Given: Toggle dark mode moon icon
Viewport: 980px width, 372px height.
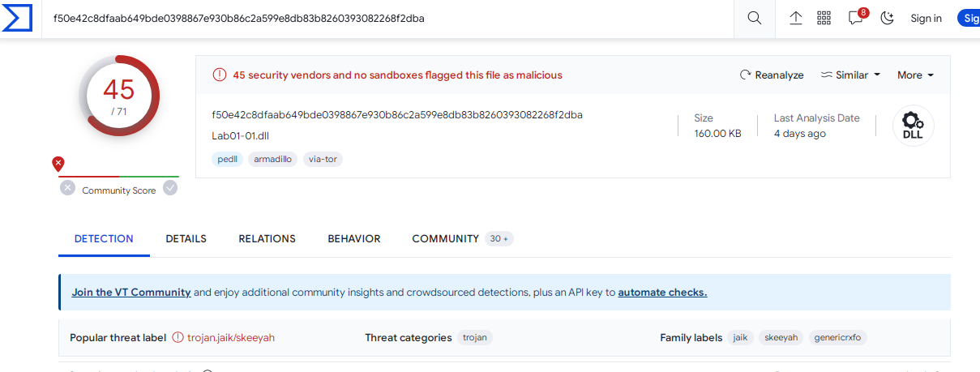Looking at the screenshot, I should pyautogui.click(x=888, y=18).
